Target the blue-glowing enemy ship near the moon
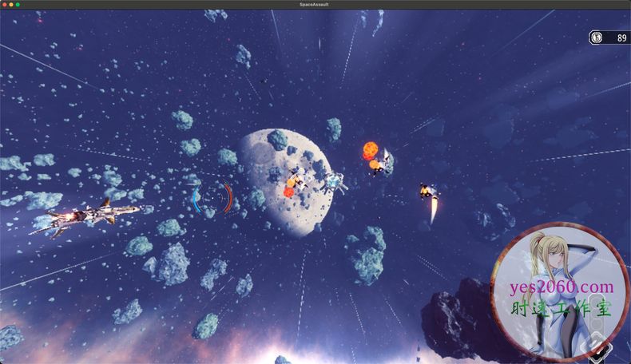 [334, 182]
